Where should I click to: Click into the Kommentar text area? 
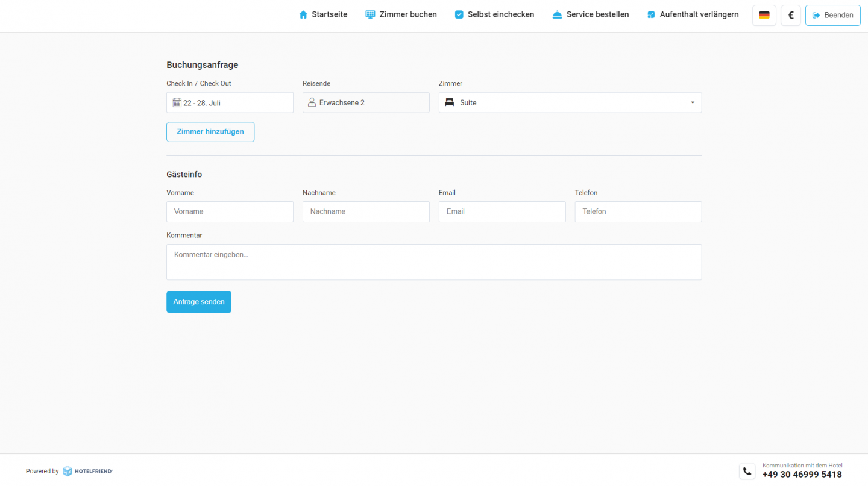tap(434, 262)
